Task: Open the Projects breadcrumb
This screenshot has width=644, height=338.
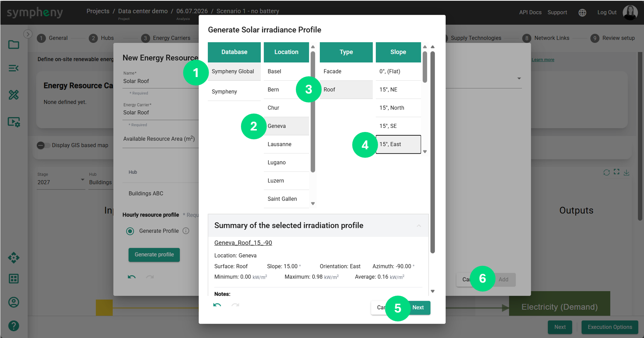Action: 98,11
